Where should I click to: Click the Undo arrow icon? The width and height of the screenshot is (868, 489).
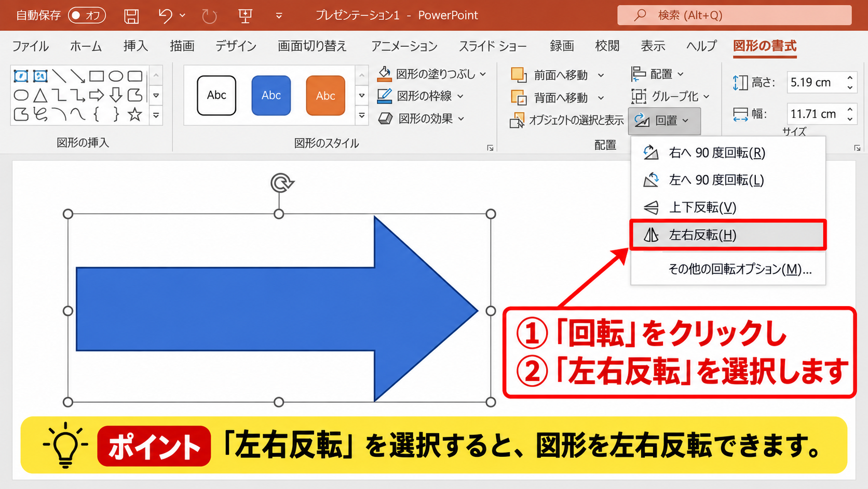(x=165, y=16)
